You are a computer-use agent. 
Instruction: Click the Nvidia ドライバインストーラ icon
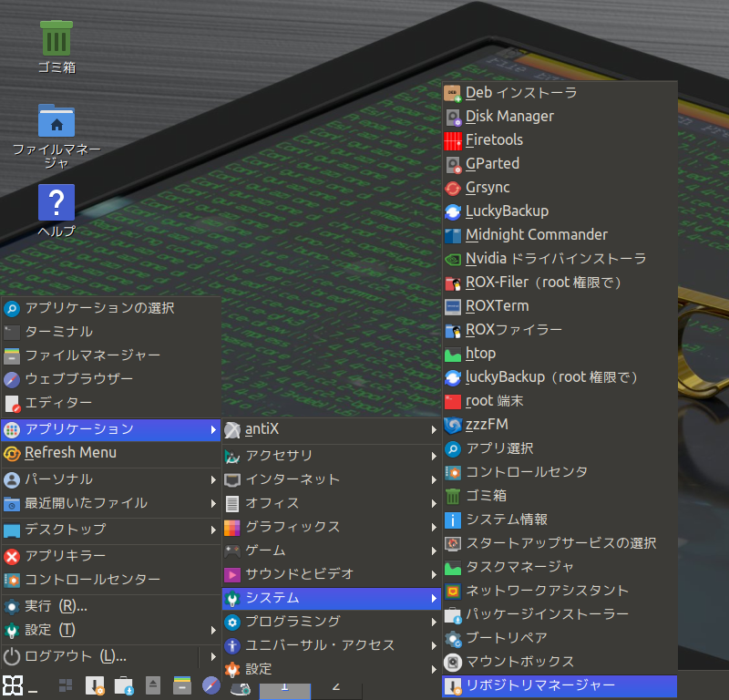click(x=452, y=259)
